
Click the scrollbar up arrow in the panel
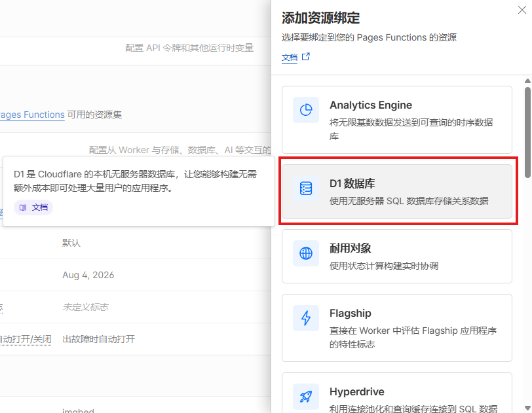pyautogui.click(x=527, y=81)
